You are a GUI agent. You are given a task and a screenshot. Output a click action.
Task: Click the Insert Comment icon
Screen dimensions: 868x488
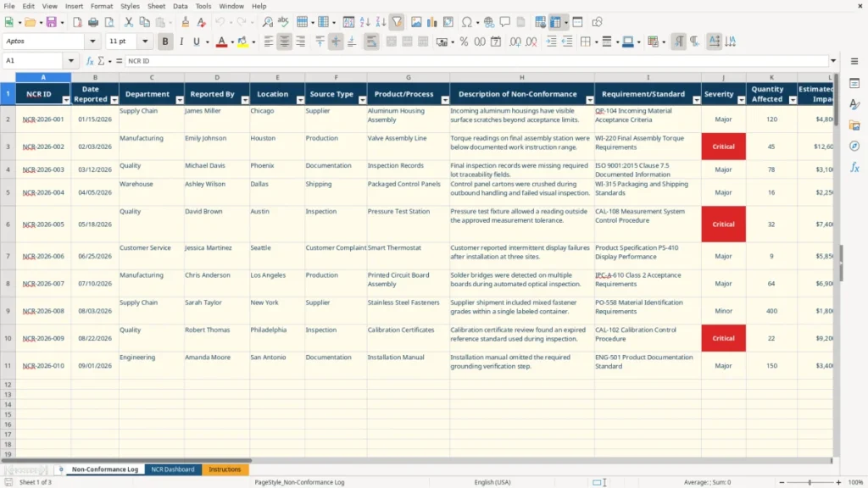(x=505, y=22)
